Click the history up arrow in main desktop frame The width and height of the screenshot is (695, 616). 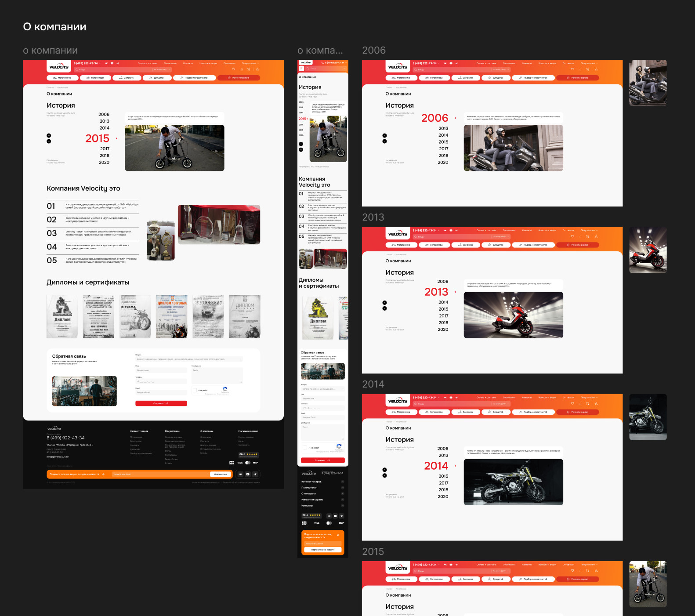(x=49, y=136)
